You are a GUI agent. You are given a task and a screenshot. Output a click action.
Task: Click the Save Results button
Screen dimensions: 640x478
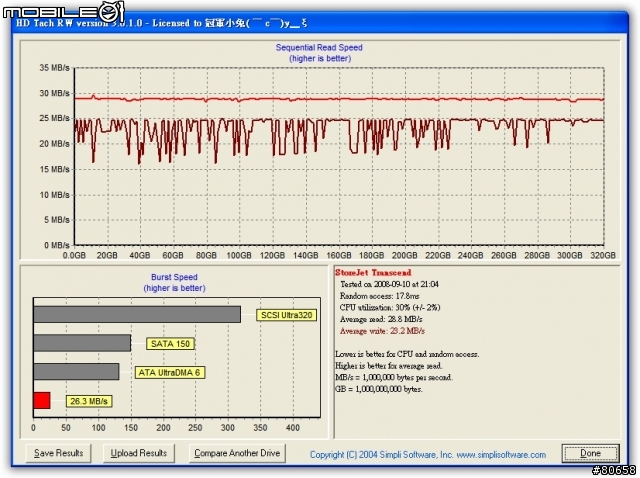click(58, 453)
